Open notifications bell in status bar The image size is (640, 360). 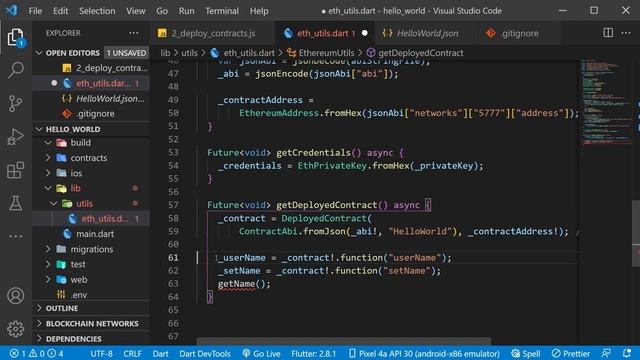pyautogui.click(x=627, y=353)
